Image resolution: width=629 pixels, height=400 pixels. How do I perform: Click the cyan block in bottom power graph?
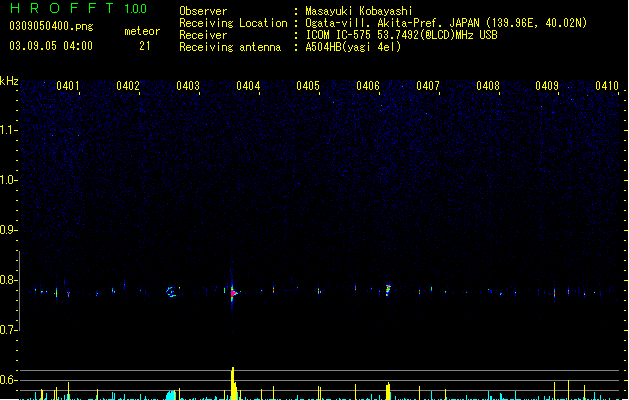tap(171, 395)
